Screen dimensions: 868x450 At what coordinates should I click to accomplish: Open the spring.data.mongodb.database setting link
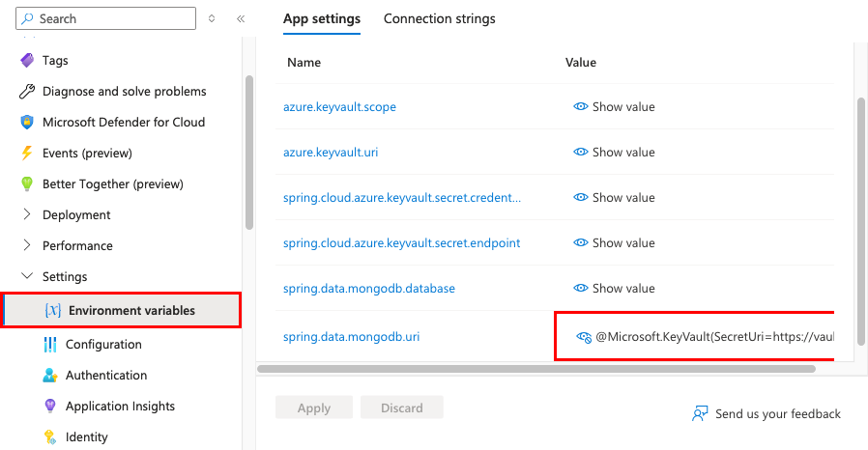click(x=368, y=289)
